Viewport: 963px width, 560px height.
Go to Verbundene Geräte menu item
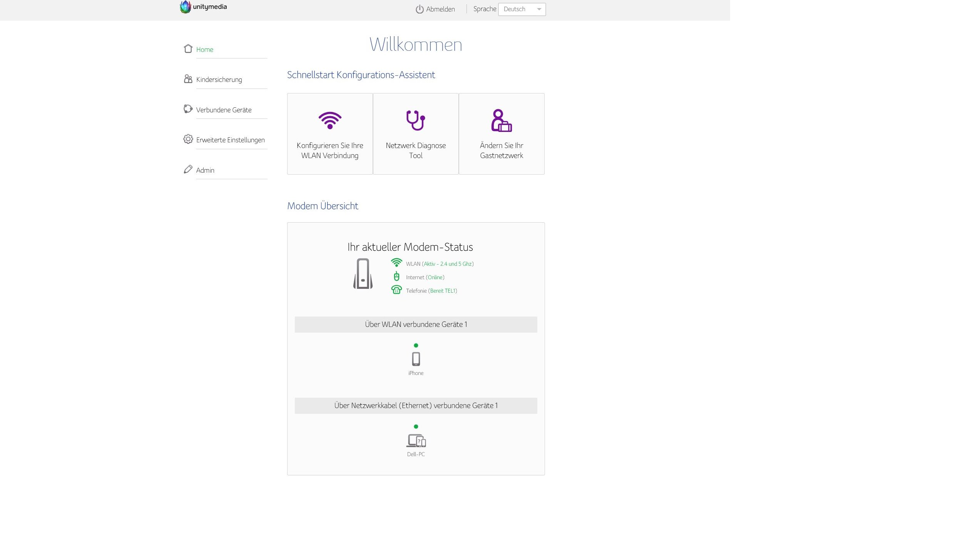[x=224, y=110]
